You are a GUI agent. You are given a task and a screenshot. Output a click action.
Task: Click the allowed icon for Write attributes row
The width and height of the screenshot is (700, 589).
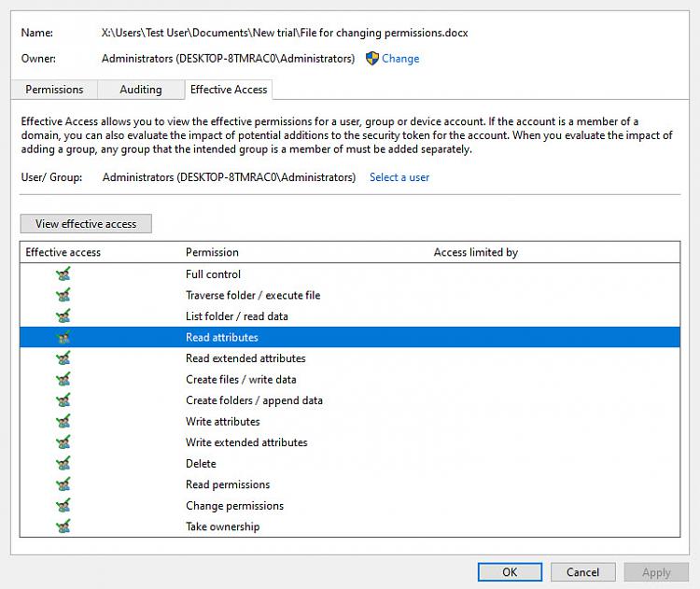pyautogui.click(x=63, y=421)
